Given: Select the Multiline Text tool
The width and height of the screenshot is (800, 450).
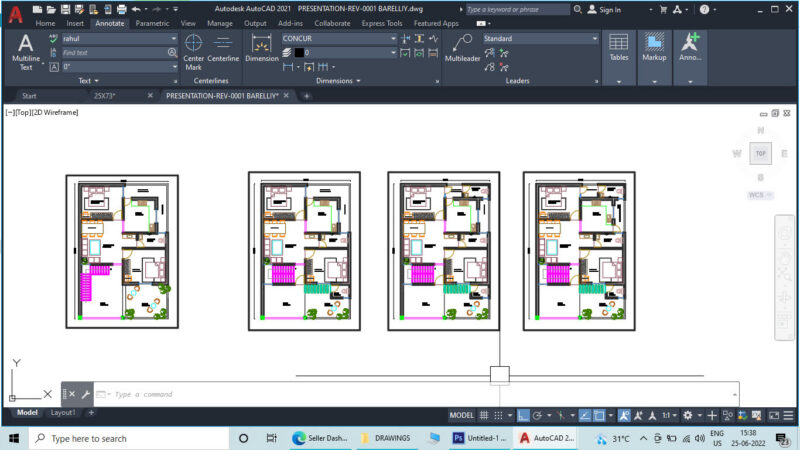Looking at the screenshot, I should pyautogui.click(x=26, y=52).
